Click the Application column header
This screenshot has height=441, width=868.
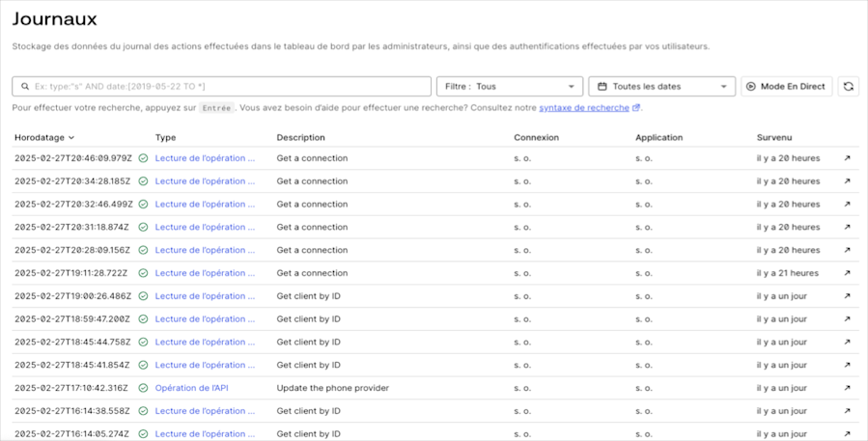click(658, 137)
